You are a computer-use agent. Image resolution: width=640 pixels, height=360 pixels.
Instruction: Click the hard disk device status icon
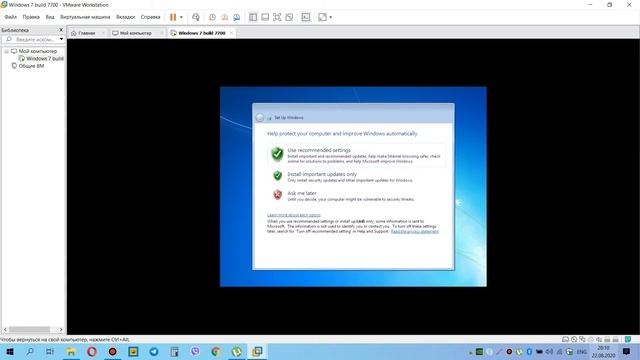(x=565, y=339)
